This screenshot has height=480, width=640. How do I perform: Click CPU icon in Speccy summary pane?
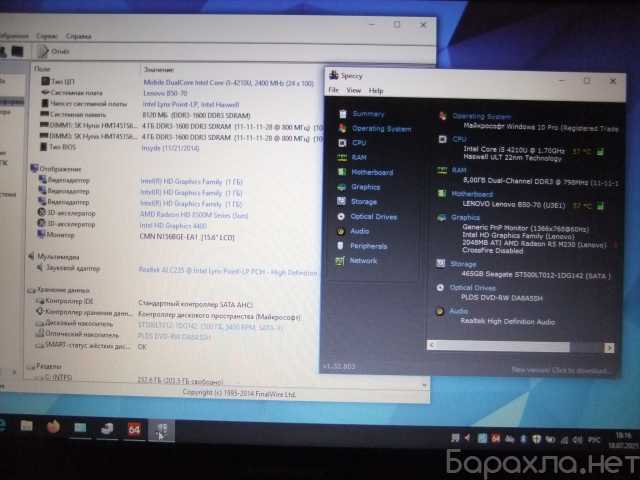(442, 140)
